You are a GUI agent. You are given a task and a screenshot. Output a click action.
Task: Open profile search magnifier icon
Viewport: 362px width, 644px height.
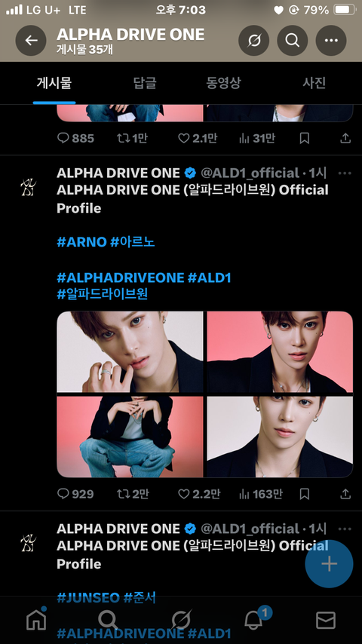[x=292, y=40]
